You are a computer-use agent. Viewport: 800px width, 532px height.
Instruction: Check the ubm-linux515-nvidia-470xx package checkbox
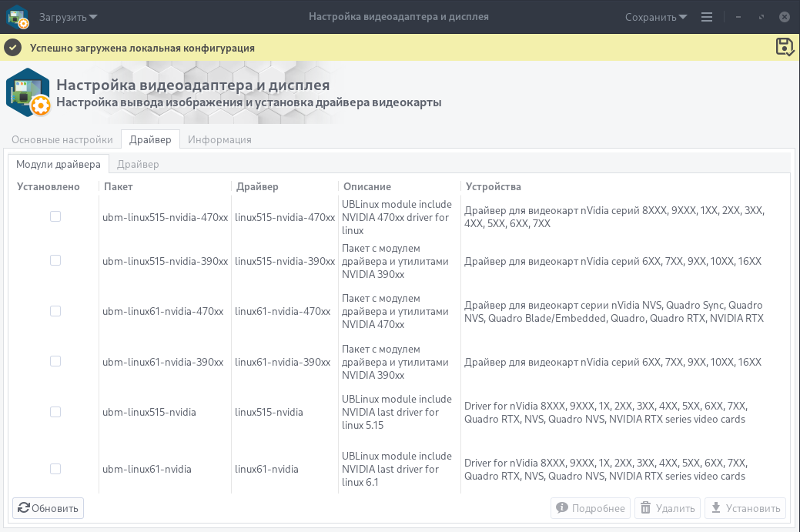(x=55, y=217)
